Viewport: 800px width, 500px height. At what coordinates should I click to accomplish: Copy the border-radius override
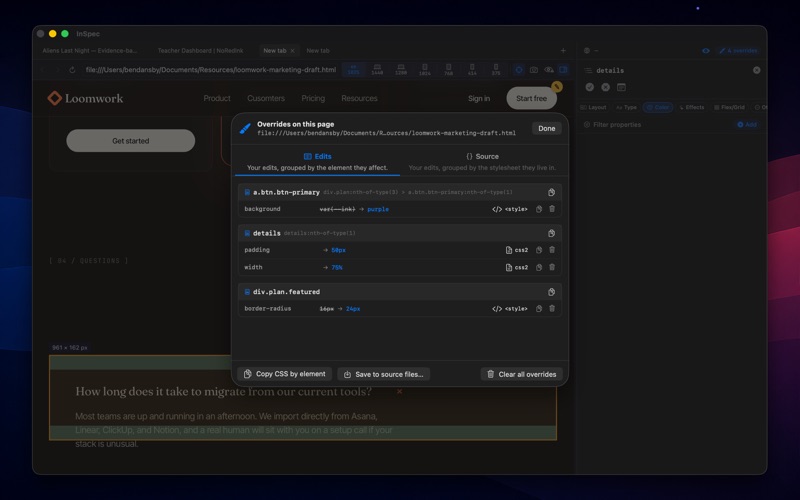pyautogui.click(x=539, y=309)
